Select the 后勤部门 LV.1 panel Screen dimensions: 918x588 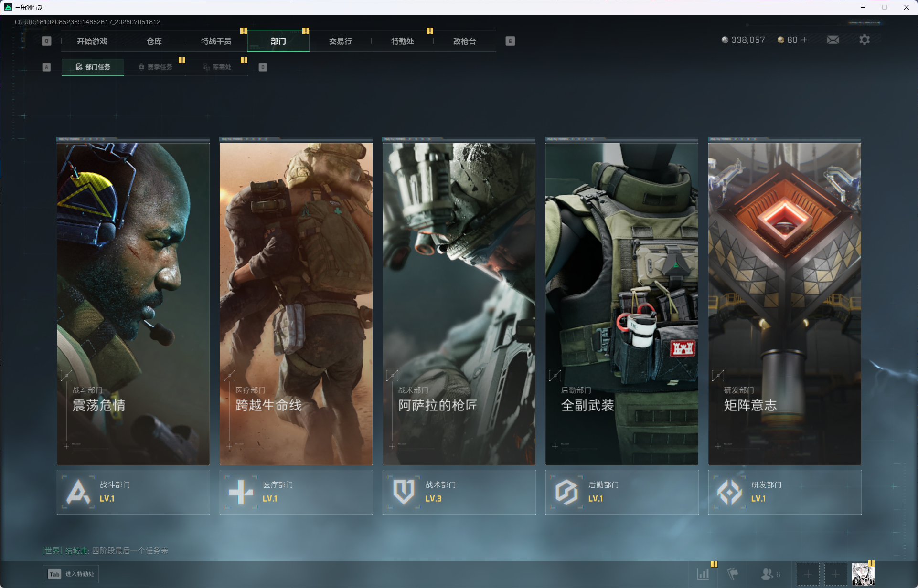tap(622, 492)
